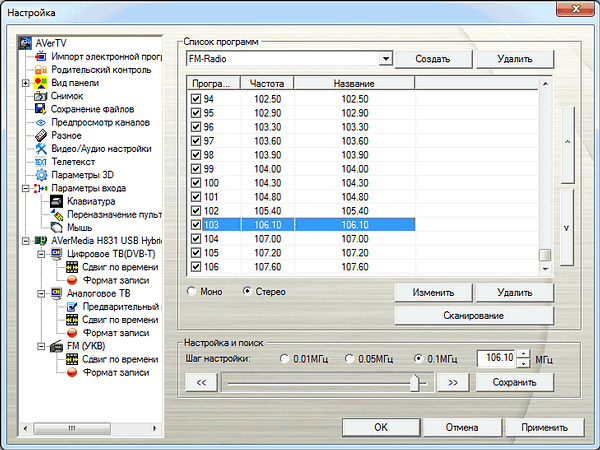Open the FM-Radio program list dropdown
This screenshot has height=450, width=600.
point(386,59)
